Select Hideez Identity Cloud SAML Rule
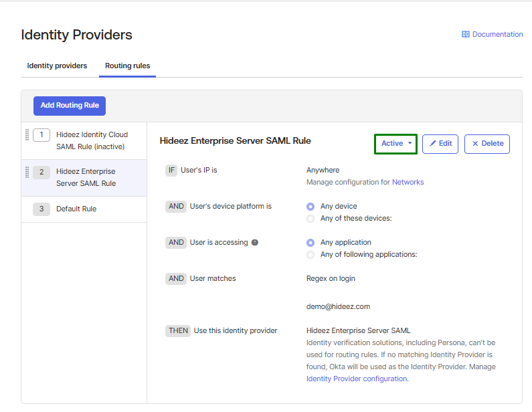This screenshot has width=532, height=412. (91, 140)
